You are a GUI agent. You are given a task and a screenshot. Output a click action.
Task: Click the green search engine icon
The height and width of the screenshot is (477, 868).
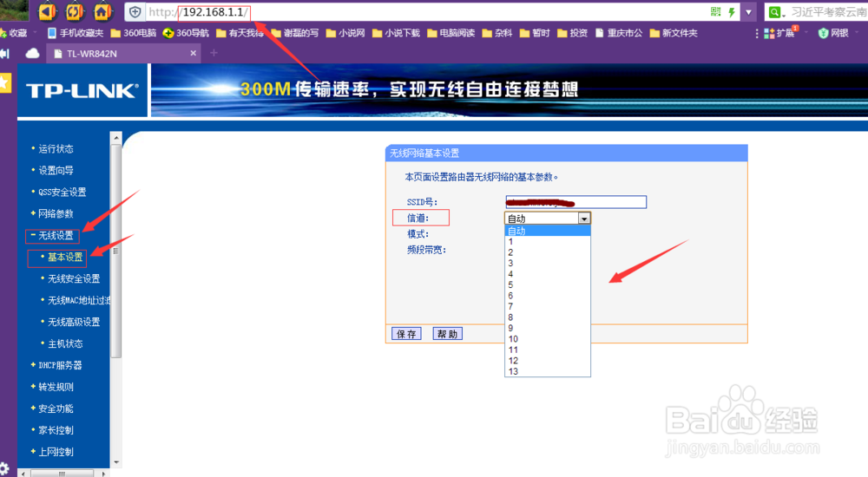pyautogui.click(x=775, y=12)
